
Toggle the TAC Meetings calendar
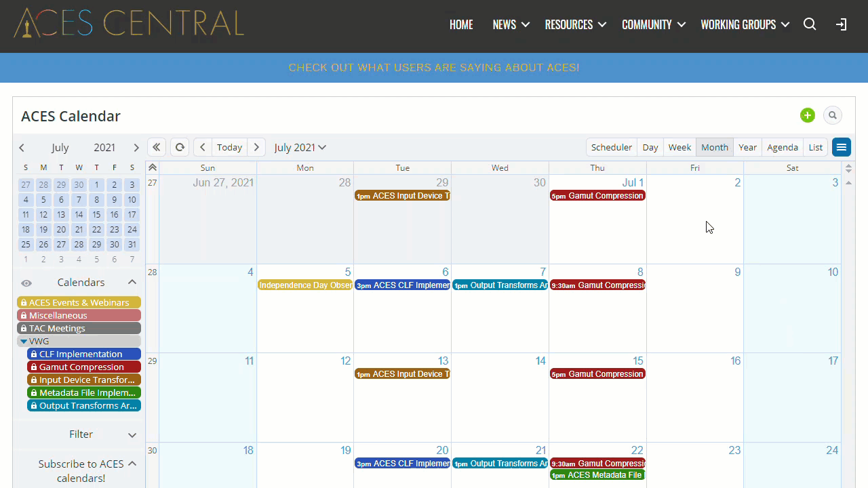click(79, 328)
